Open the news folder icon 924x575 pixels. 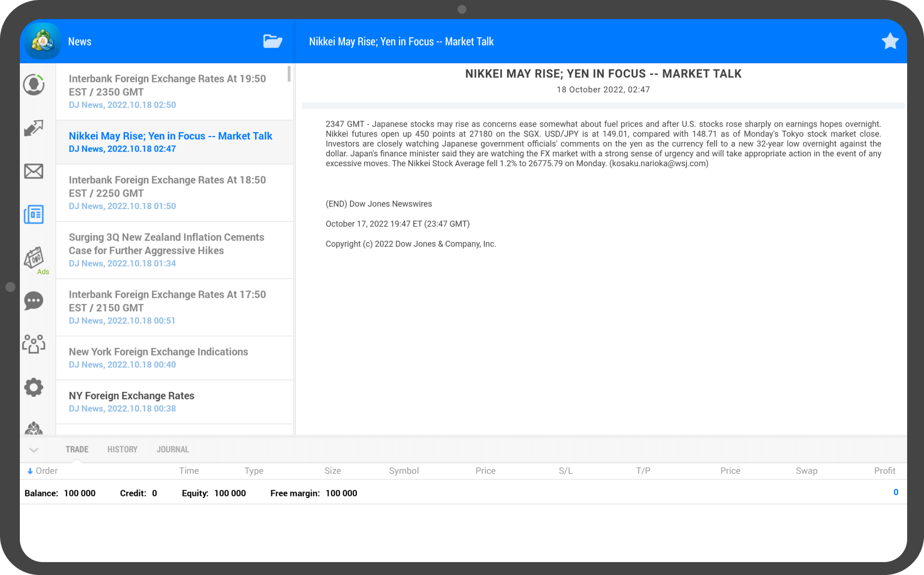[x=272, y=41]
